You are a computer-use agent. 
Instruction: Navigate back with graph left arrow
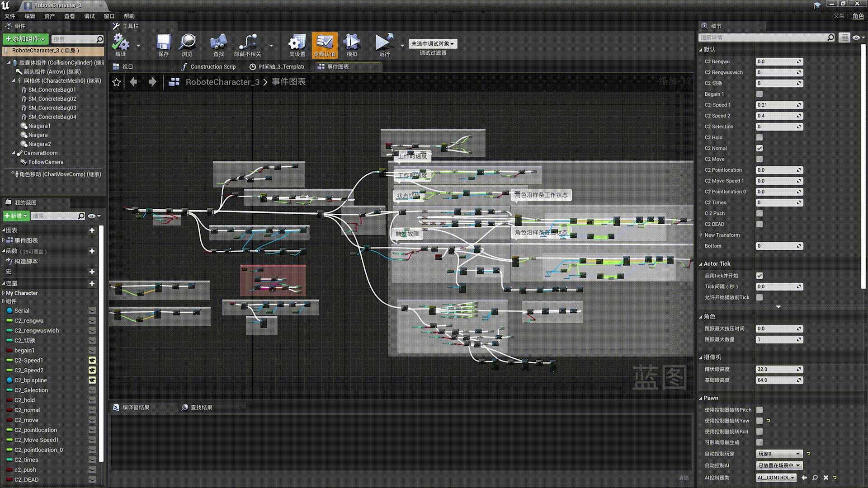click(x=133, y=82)
